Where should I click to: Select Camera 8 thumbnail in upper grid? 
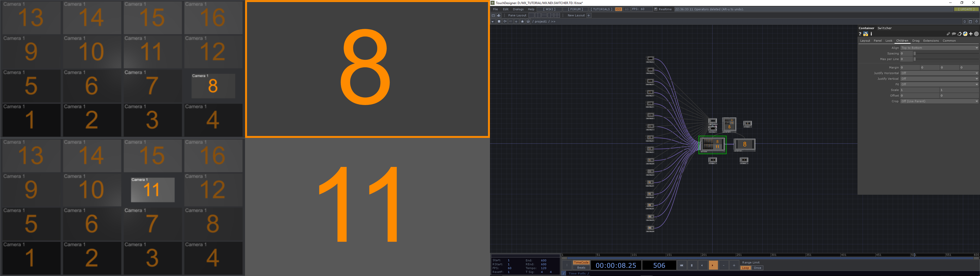[x=213, y=86]
